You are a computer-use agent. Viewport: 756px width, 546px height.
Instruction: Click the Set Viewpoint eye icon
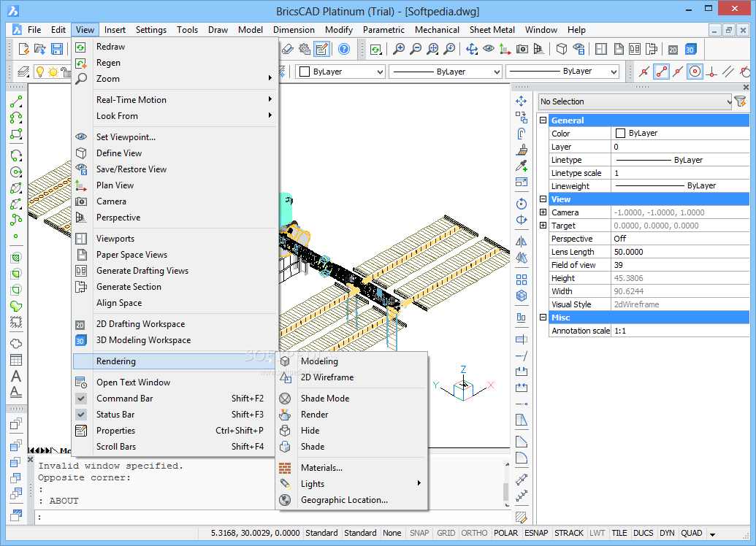coord(81,136)
